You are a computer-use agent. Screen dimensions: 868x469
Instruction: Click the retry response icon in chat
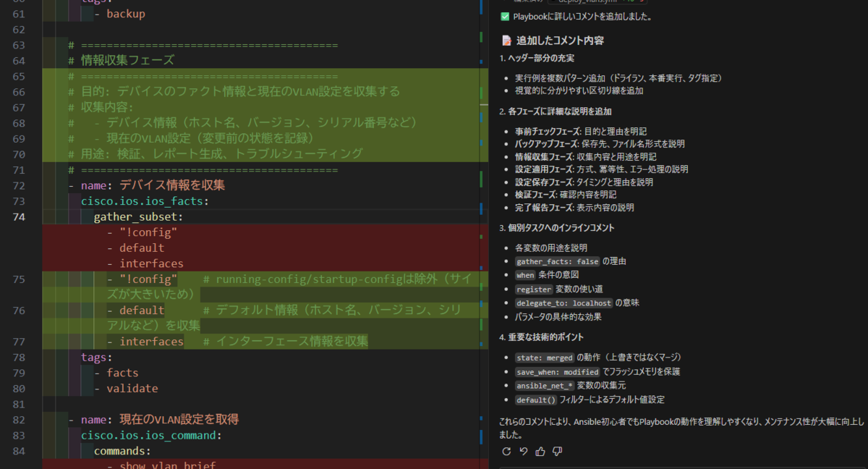506,452
